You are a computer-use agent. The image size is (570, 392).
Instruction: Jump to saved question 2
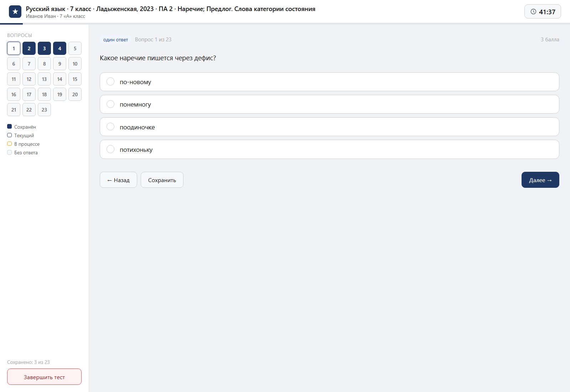click(29, 48)
